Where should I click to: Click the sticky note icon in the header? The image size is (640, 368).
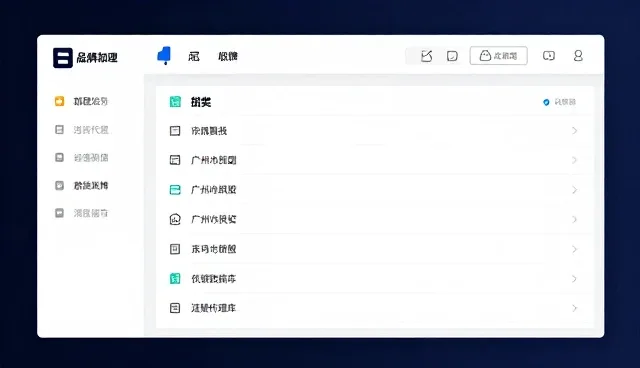pyautogui.click(x=452, y=56)
